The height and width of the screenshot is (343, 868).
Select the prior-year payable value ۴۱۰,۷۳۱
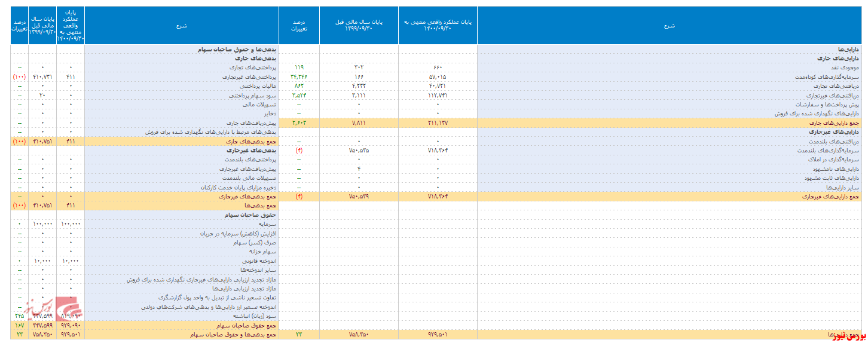pyautogui.click(x=42, y=77)
